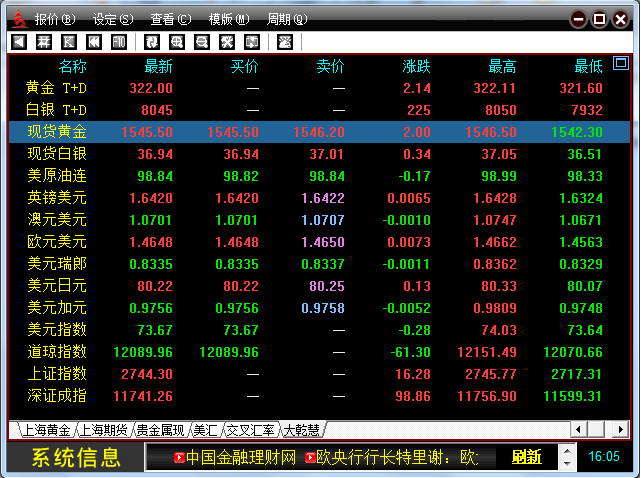Click news ticker down arrow
The height and width of the screenshot is (478, 641).
[567, 463]
